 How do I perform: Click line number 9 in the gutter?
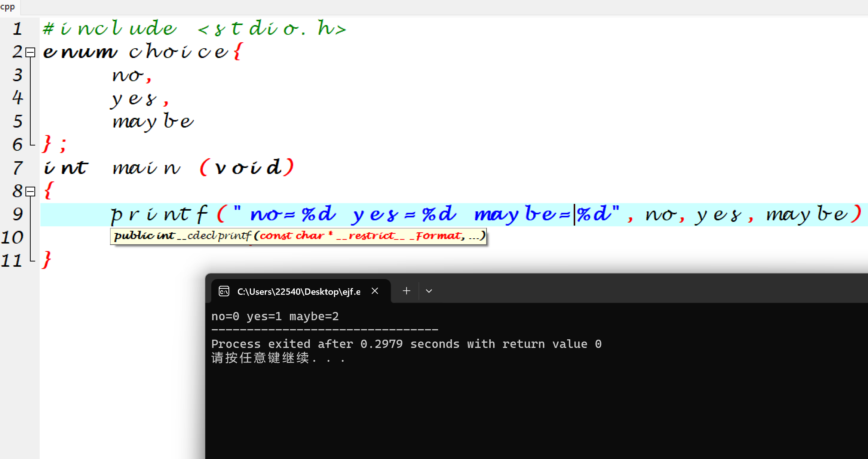(17, 214)
